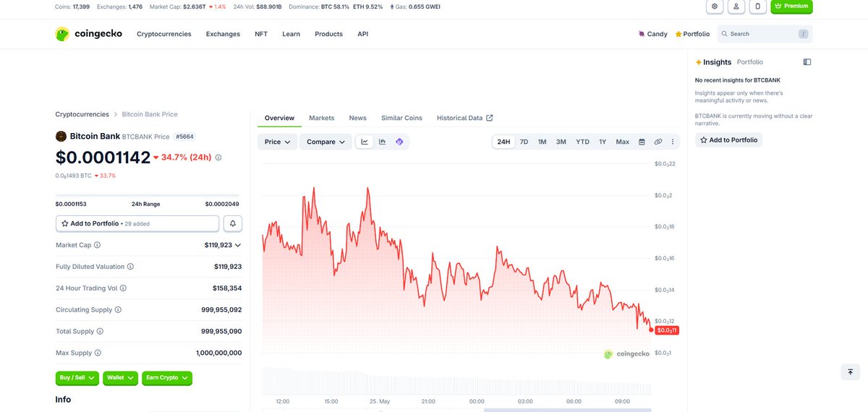The height and width of the screenshot is (412, 868).
Task: Select the 24H chart range
Action: click(503, 142)
